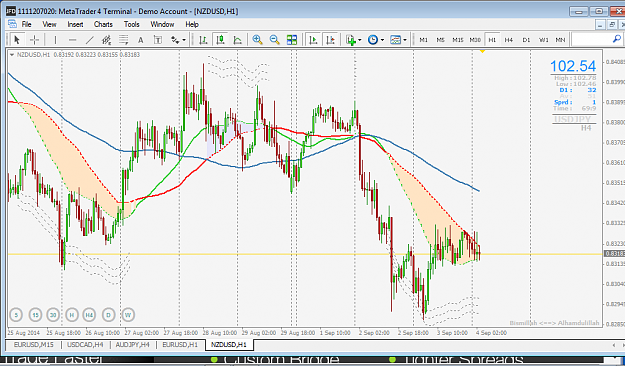This screenshot has width=625, height=366.
Task: Open the periods clock dropdown
Action: [376, 39]
